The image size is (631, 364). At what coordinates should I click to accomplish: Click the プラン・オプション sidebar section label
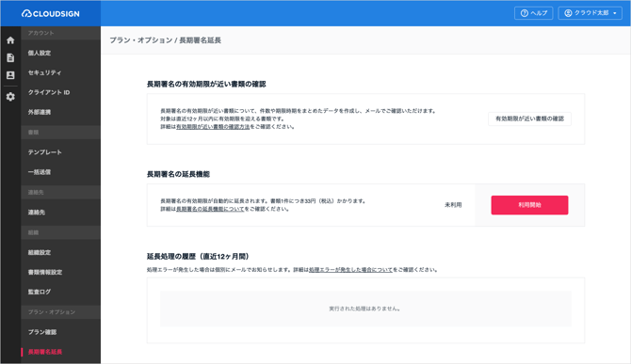pos(52,312)
